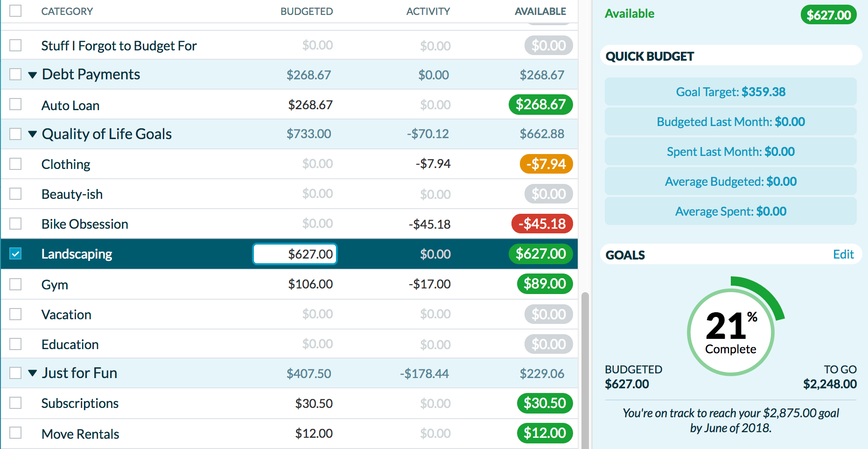Edit the Landscaping goal
The image size is (868, 449).
843,254
